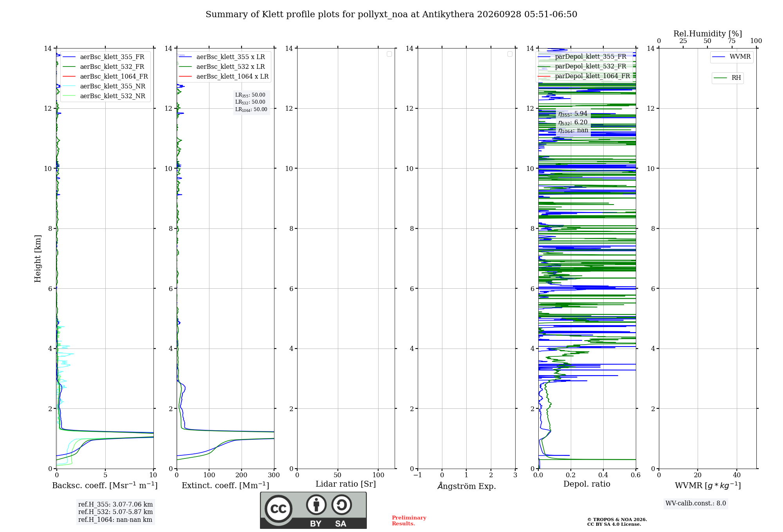Click the aerBsc_klett_1064 x LR legend entry
783x532 pixels.
(x=224, y=77)
